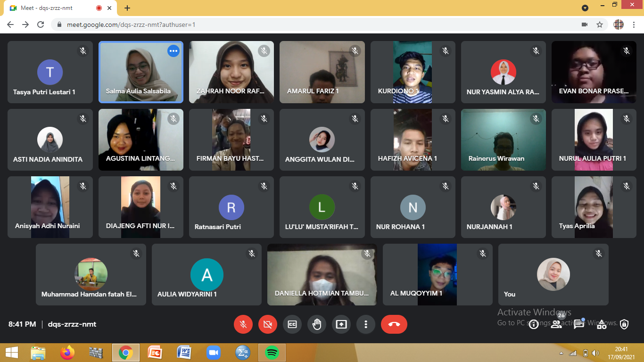Show the participants list panel
This screenshot has width=644, height=362.
coord(556,324)
